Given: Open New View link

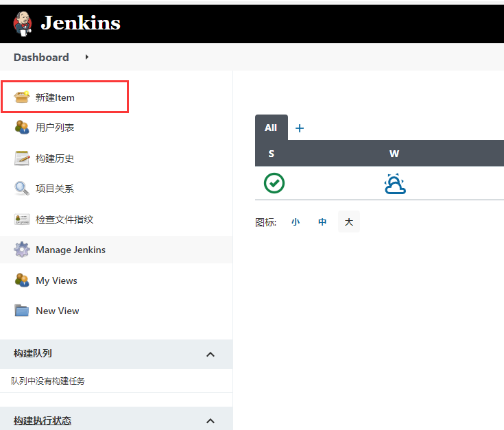Looking at the screenshot, I should [58, 311].
